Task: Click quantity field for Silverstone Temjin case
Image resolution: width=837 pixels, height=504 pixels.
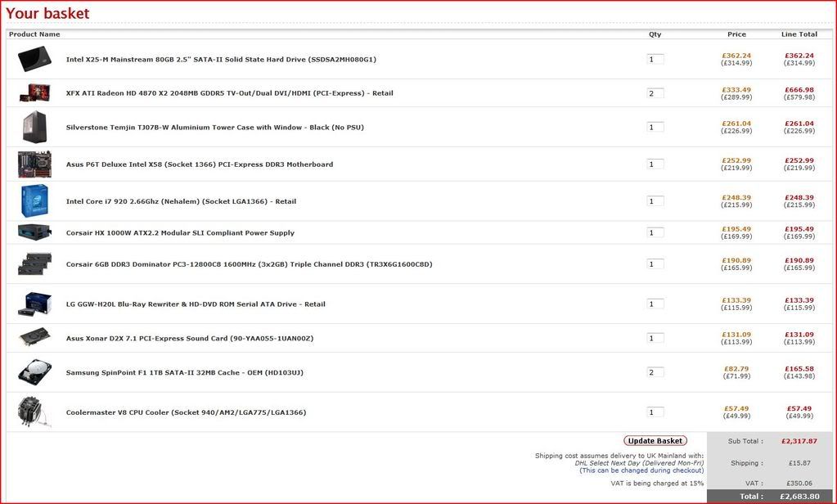Action: [x=655, y=127]
